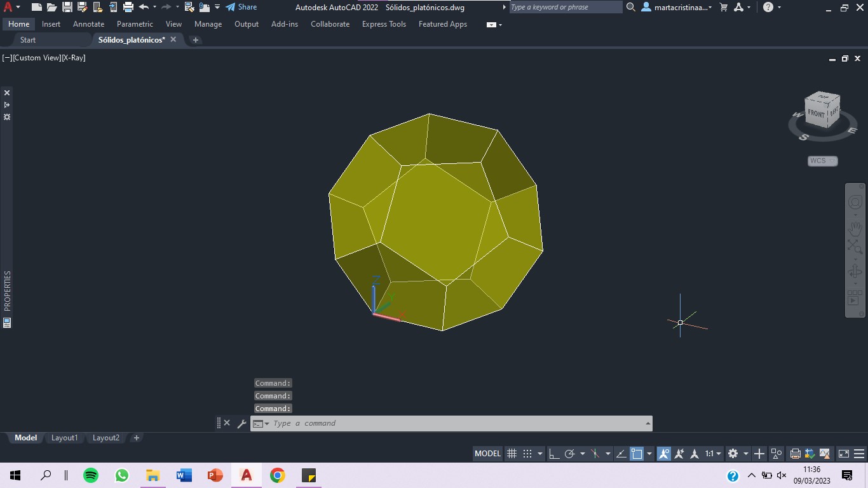The width and height of the screenshot is (868, 488).
Task: Undo the last action
Action: pyautogui.click(x=144, y=7)
